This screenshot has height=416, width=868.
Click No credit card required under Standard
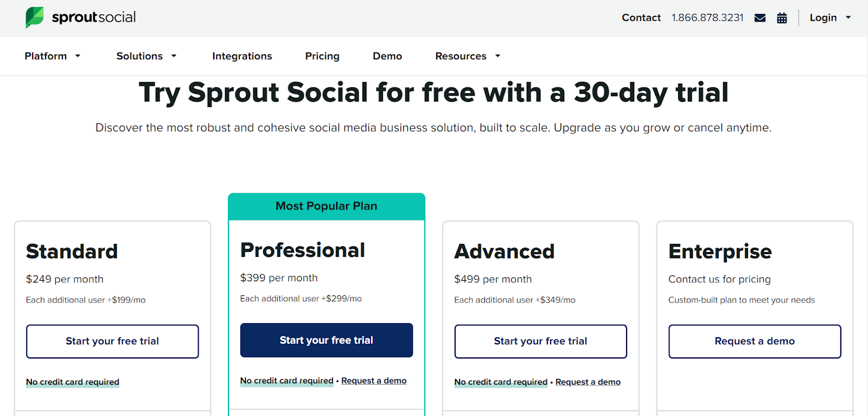[73, 382]
